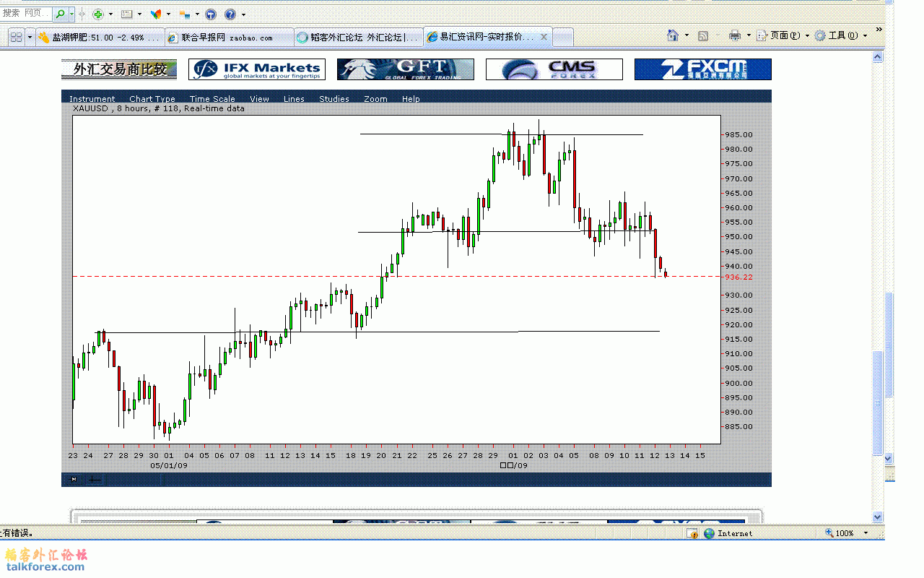The width and height of the screenshot is (924, 578).
Task: Switch to the 盐湖钾肥 stock tab
Action: pos(100,37)
